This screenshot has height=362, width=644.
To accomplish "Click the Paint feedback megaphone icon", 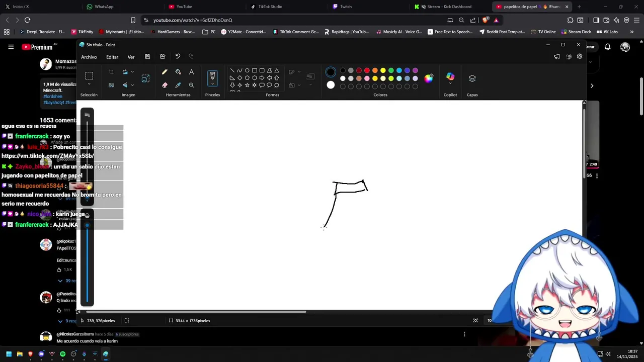I will pos(557,57).
